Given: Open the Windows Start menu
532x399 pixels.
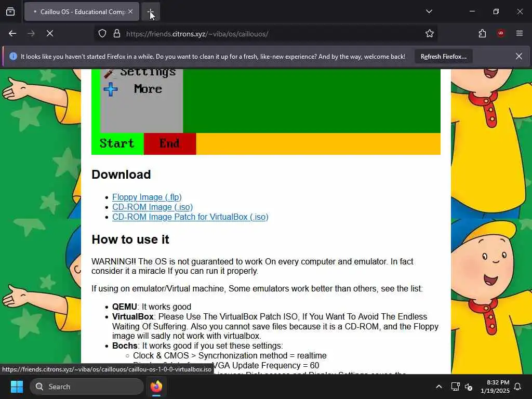Looking at the screenshot, I should click(x=17, y=387).
